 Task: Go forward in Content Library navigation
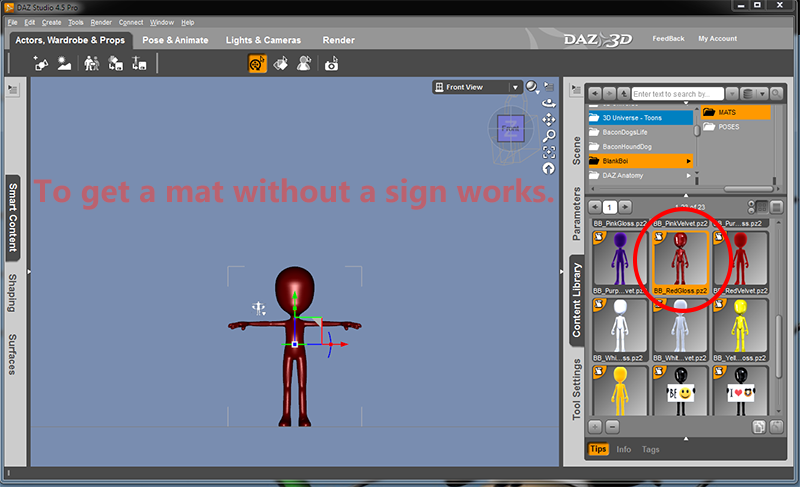pos(609,94)
